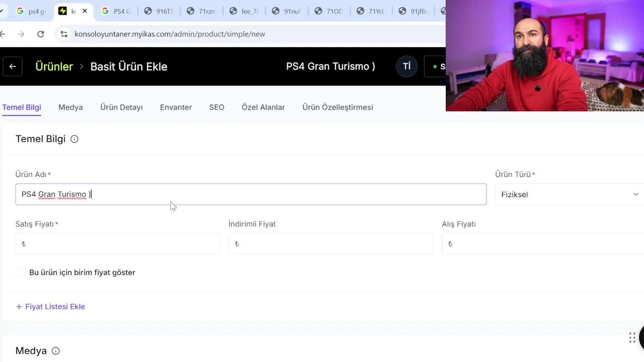Open site information icon in address bar
The image size is (644, 362).
coord(63,34)
